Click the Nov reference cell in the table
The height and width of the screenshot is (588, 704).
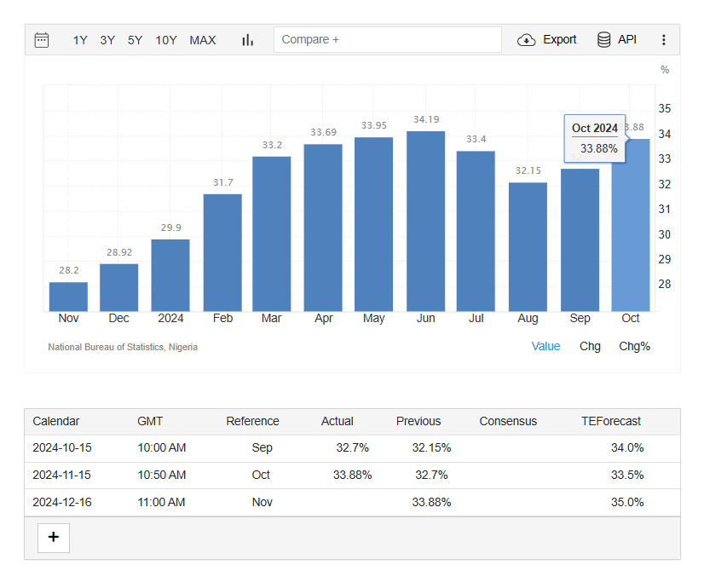(x=263, y=502)
